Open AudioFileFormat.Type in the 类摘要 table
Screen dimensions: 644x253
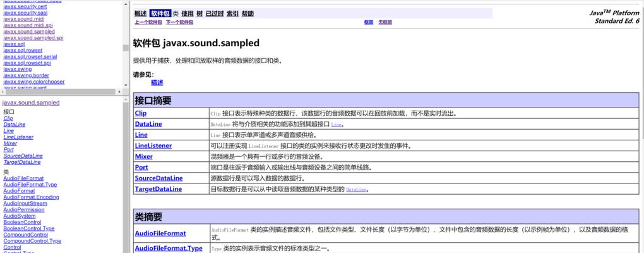pos(169,249)
